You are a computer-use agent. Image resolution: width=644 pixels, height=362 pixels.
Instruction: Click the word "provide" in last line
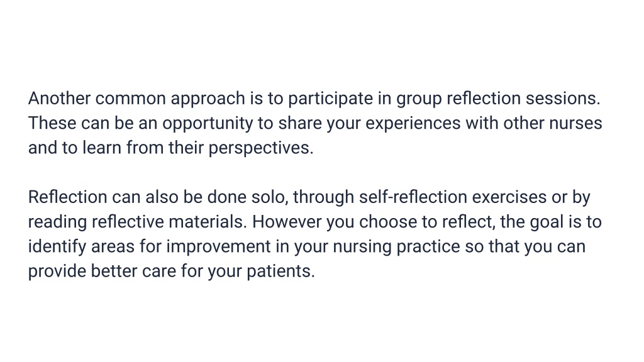click(57, 271)
